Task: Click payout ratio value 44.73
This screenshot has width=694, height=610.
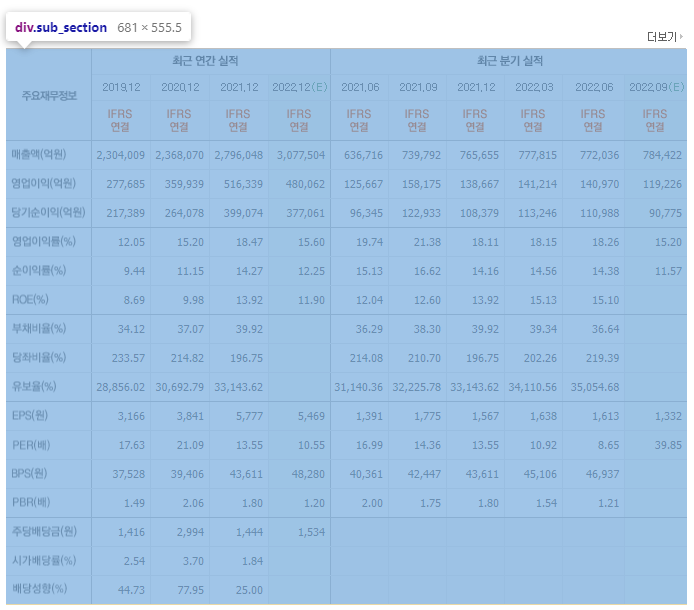Action: (x=131, y=590)
